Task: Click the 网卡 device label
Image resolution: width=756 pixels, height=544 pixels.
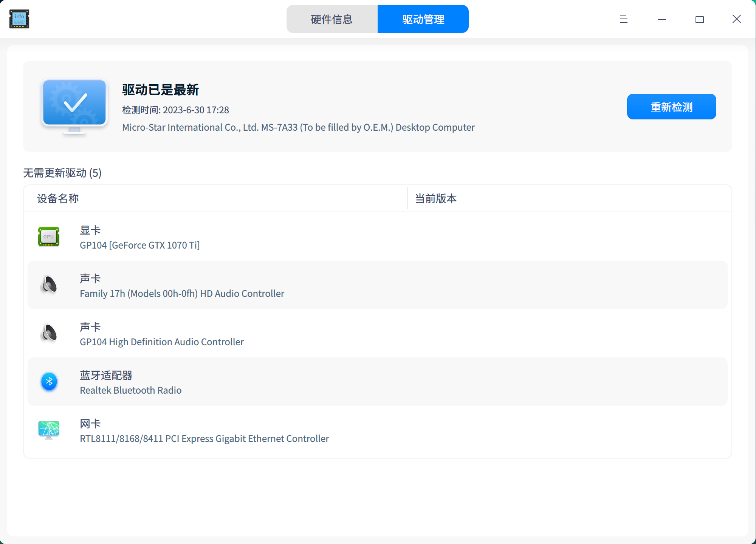Action: click(90, 423)
